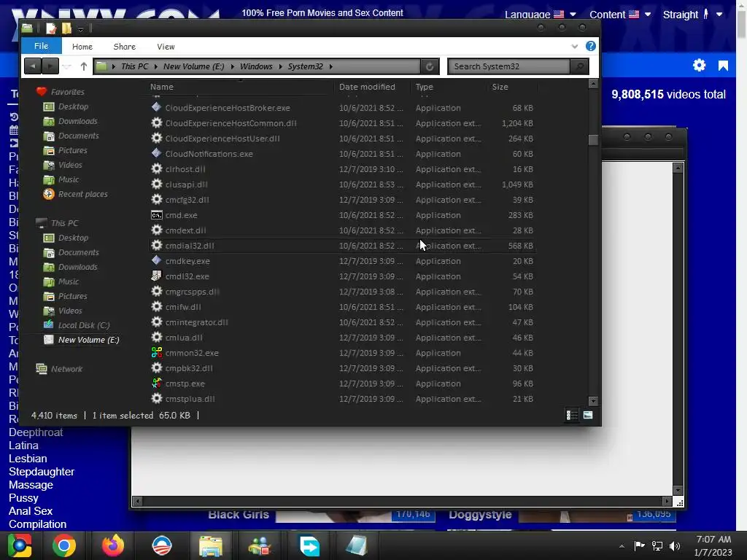This screenshot has height=560, width=747.
Task: Click the volume speaker tray icon
Action: pos(675,545)
